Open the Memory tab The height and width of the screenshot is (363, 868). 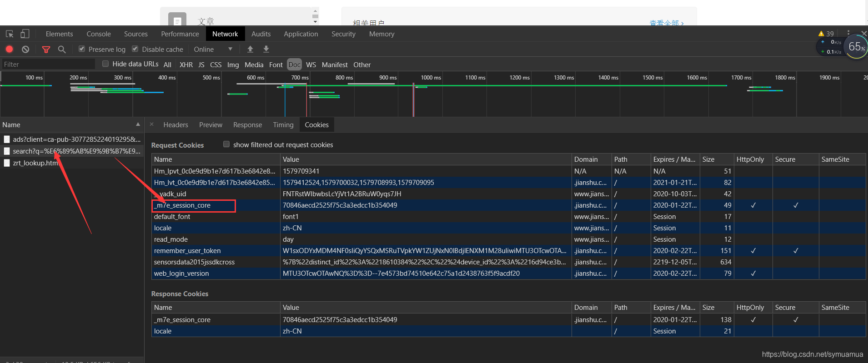381,34
